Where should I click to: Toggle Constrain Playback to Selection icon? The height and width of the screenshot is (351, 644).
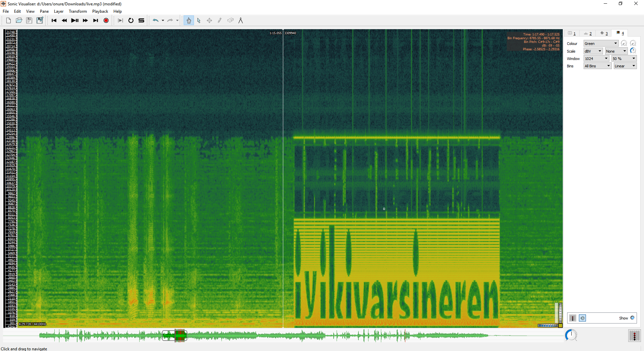[120, 20]
